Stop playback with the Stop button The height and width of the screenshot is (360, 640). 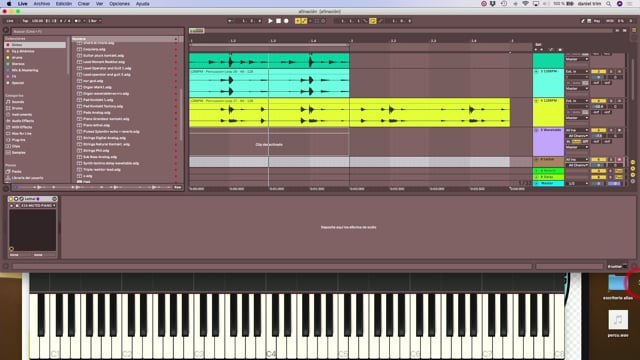click(278, 21)
